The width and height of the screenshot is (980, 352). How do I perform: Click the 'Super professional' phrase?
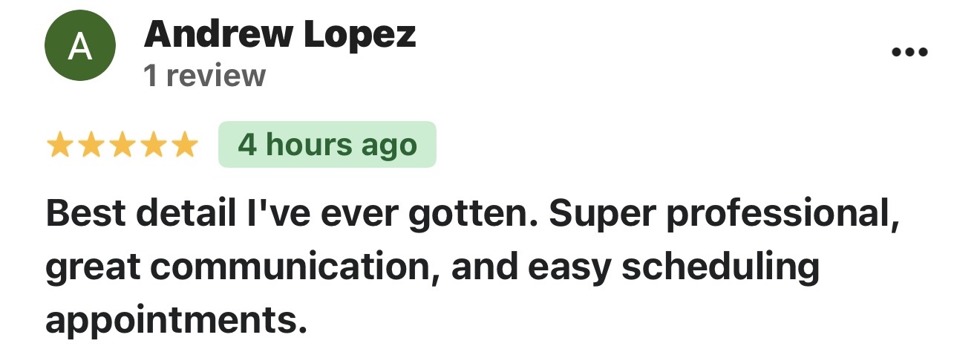tap(719, 215)
